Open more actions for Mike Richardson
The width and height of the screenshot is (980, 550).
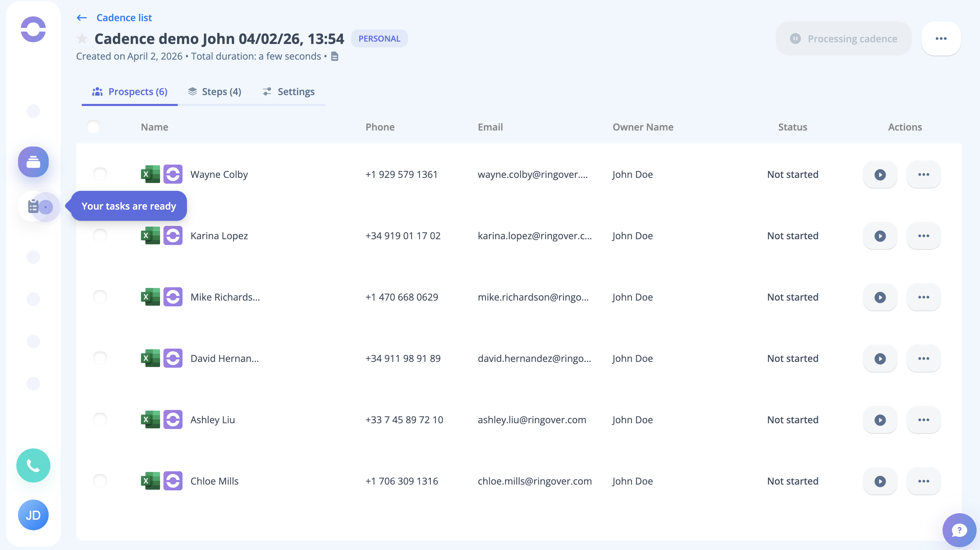(923, 297)
